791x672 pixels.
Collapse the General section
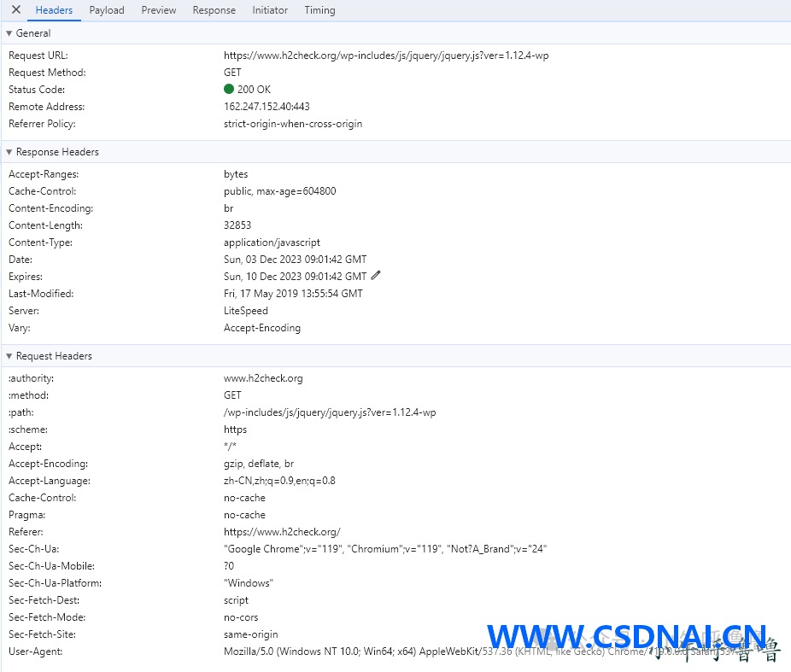(x=9, y=33)
